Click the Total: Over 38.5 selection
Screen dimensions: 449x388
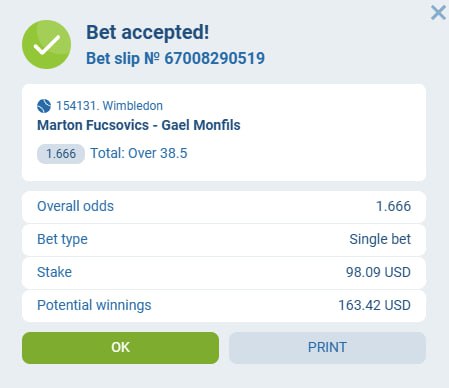pyautogui.click(x=139, y=153)
